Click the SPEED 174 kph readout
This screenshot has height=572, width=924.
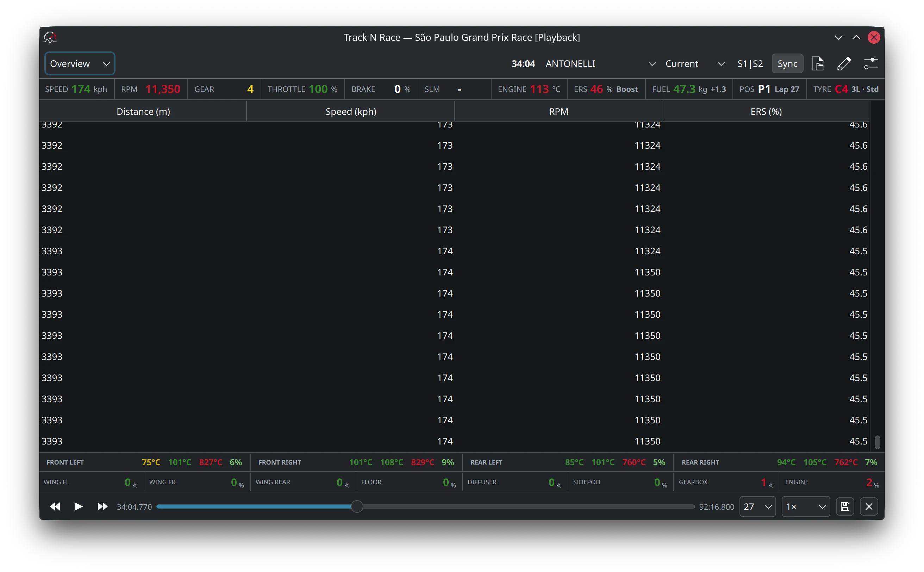coord(76,89)
